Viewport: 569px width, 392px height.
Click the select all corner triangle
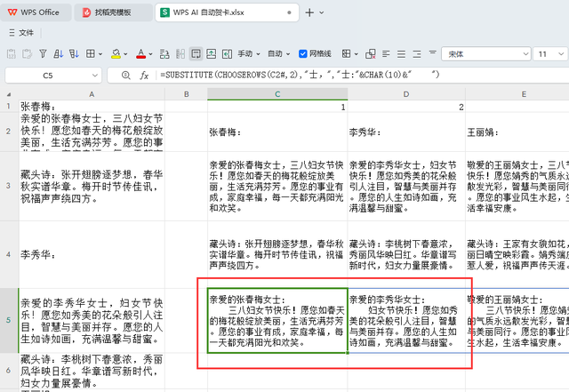(9, 94)
